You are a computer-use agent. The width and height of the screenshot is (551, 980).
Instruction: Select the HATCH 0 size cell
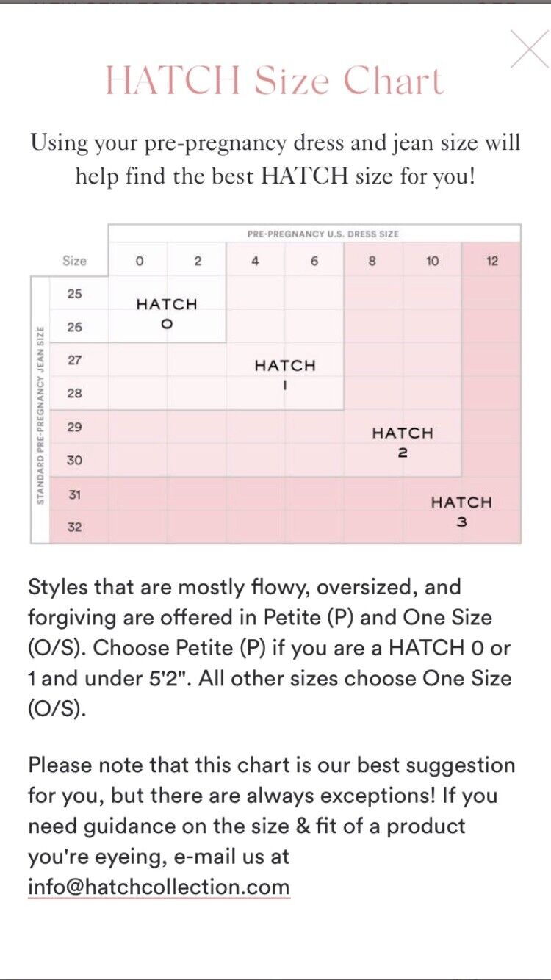click(167, 312)
